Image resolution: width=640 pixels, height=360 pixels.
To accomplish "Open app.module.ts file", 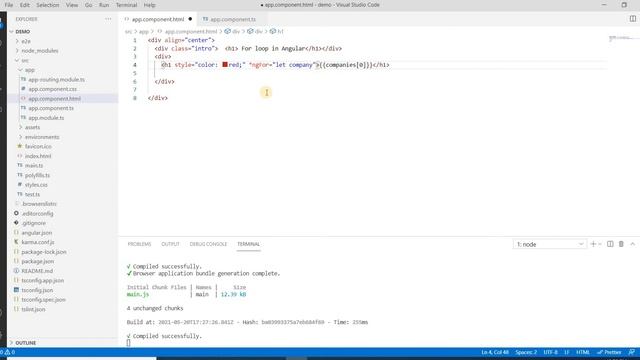I will click(46, 118).
